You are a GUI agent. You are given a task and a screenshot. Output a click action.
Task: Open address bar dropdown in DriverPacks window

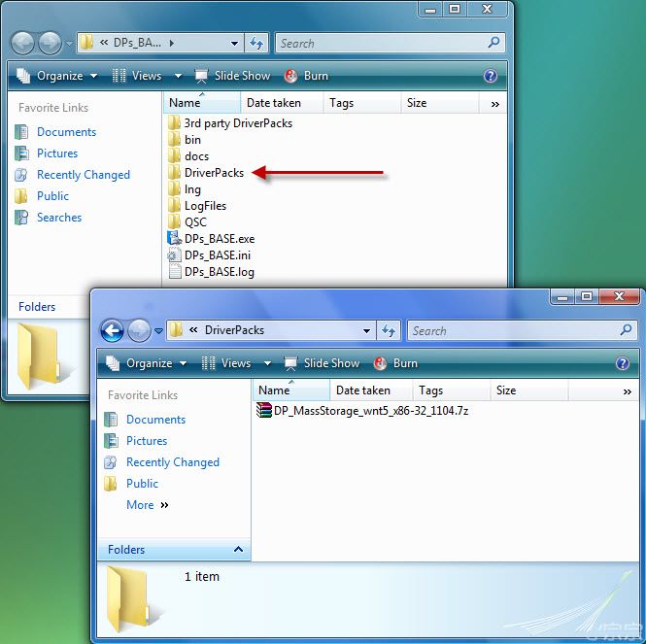click(x=366, y=330)
